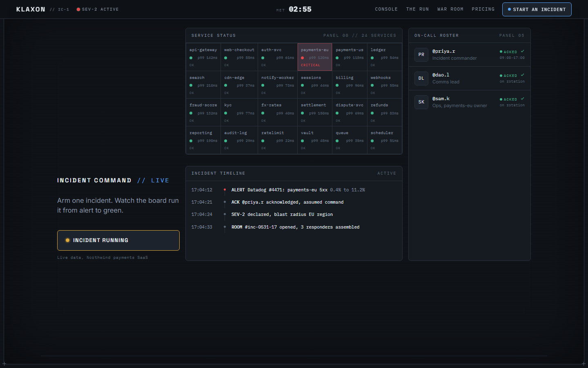588x368 pixels.
Task: Select the search service tile
Action: click(x=203, y=85)
